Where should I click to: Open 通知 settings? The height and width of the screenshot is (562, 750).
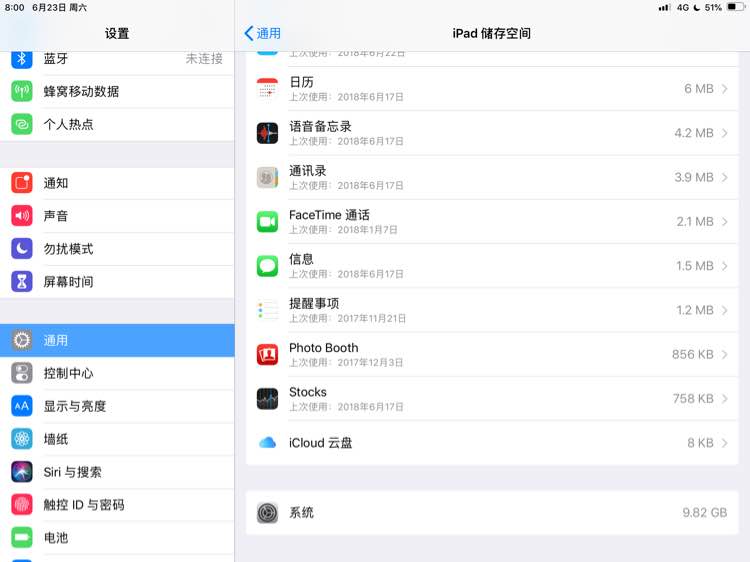pos(117,183)
